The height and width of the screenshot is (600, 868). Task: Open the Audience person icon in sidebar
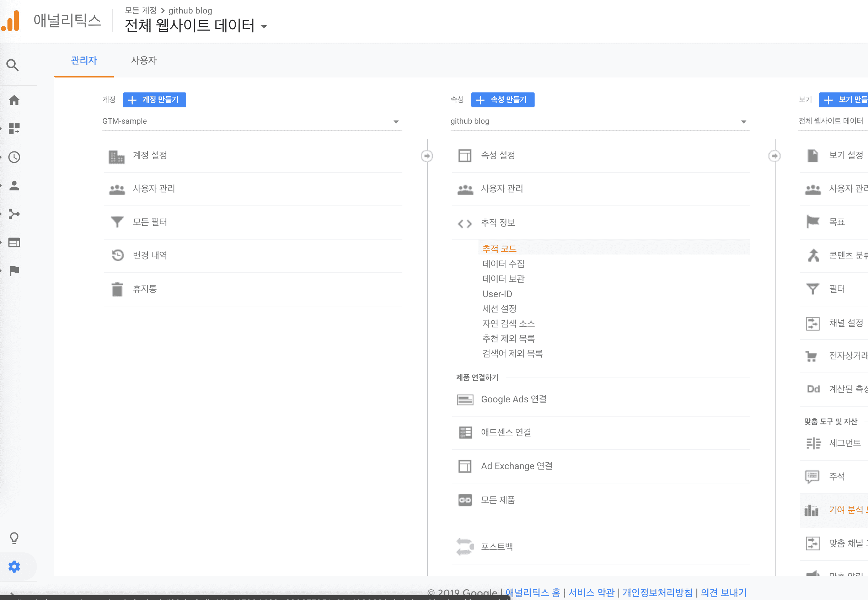pyautogui.click(x=14, y=186)
